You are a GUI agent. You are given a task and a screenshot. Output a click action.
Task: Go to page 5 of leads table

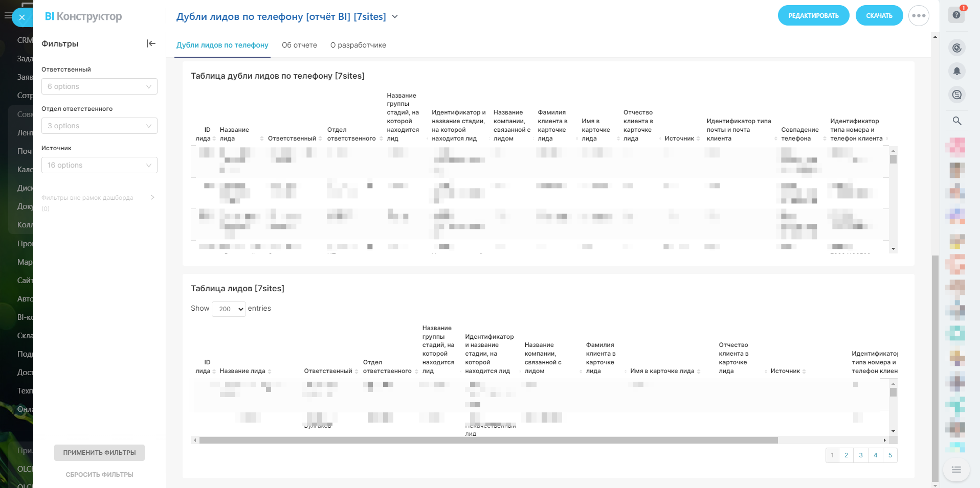click(890, 455)
